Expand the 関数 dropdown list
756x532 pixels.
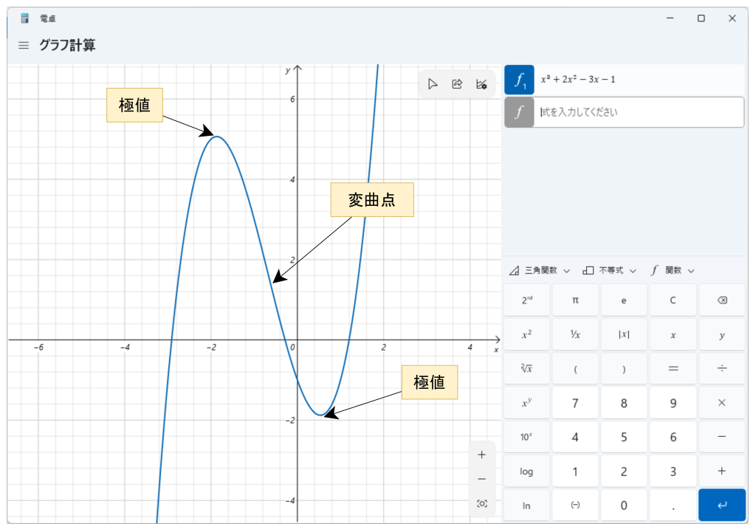673,271
